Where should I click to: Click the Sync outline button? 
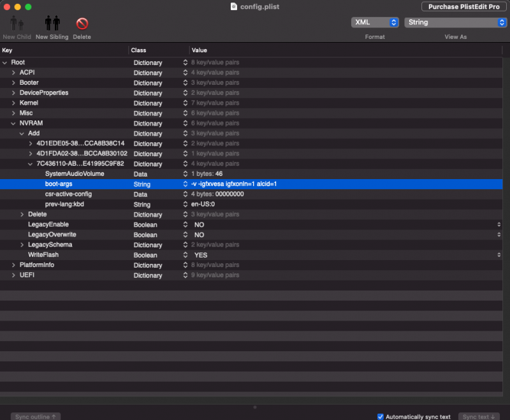point(36,416)
